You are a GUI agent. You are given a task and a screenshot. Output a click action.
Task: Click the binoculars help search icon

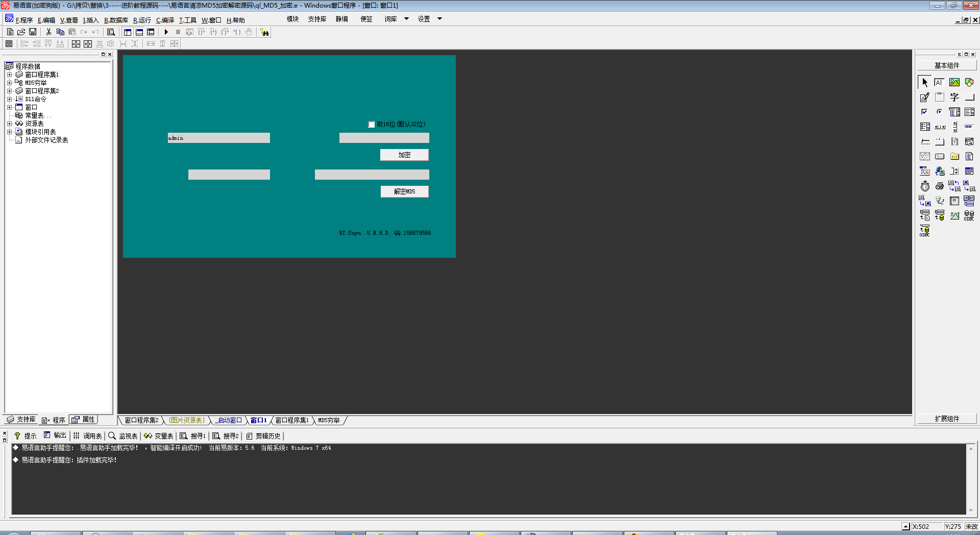tap(264, 32)
